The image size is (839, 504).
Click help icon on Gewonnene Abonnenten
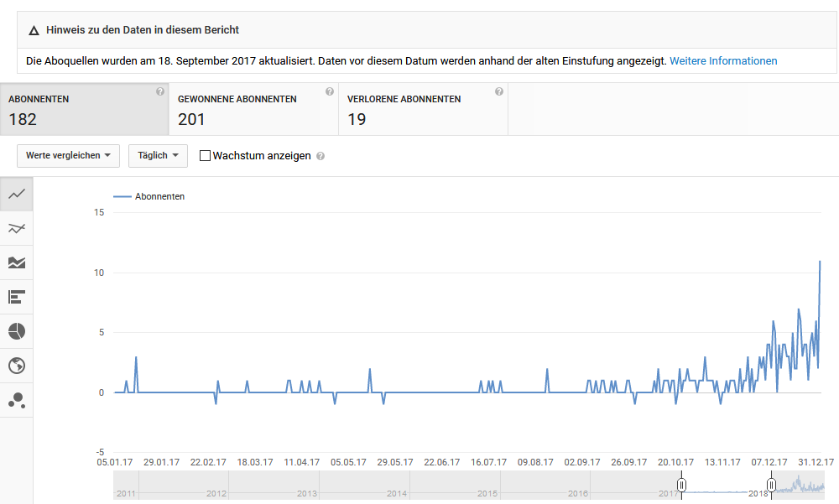pos(330,91)
